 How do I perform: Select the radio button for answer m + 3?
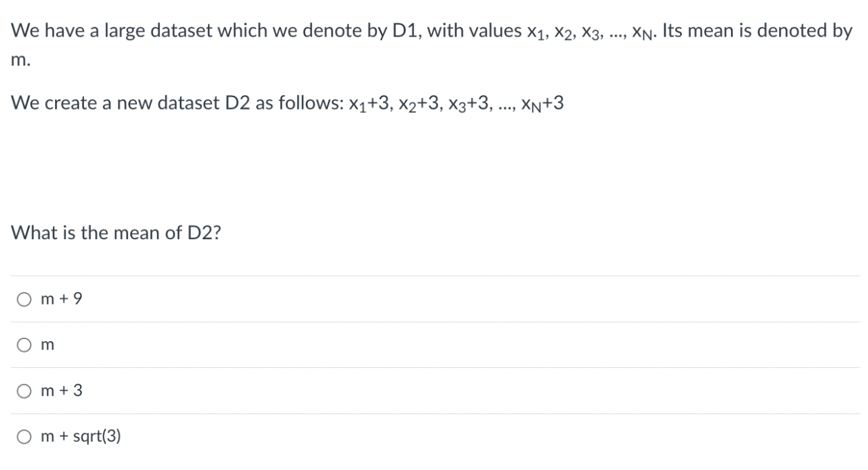24,391
